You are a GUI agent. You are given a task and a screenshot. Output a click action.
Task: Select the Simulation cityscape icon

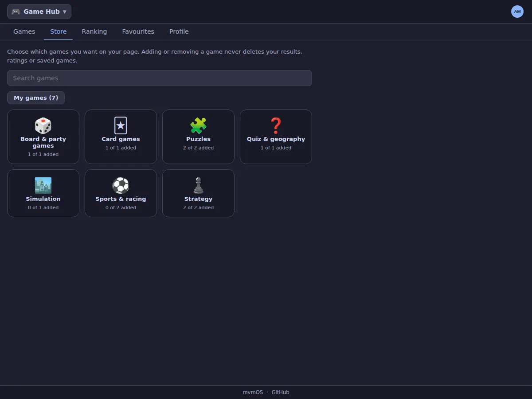[43, 185]
